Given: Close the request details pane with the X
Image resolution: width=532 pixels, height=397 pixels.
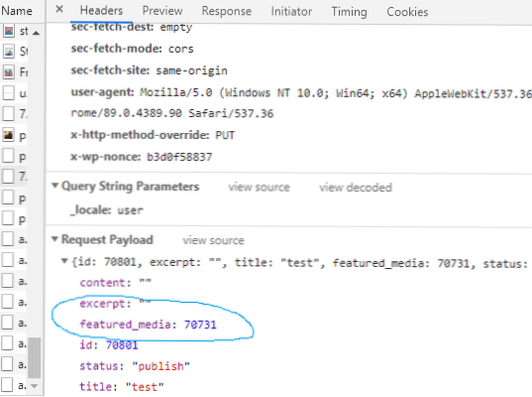Looking at the screenshot, I should tap(59, 9).
